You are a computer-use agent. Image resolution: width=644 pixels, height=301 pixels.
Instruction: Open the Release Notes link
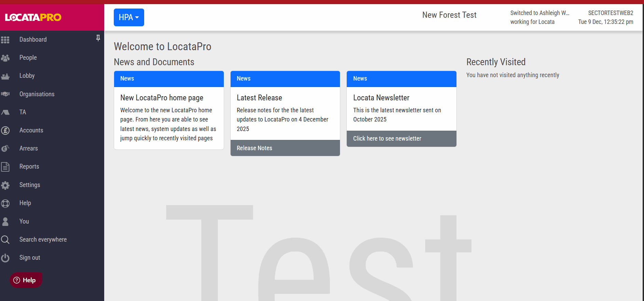255,148
